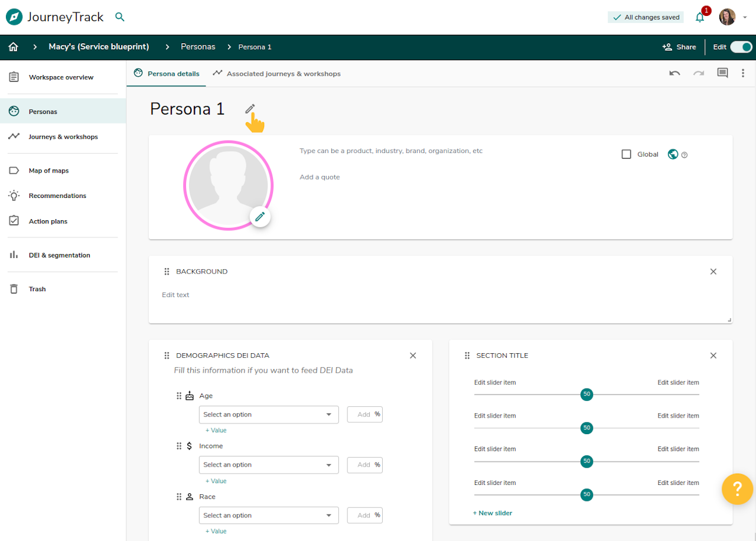The image size is (756, 541).
Task: Open the comments panel icon
Action: (x=722, y=73)
